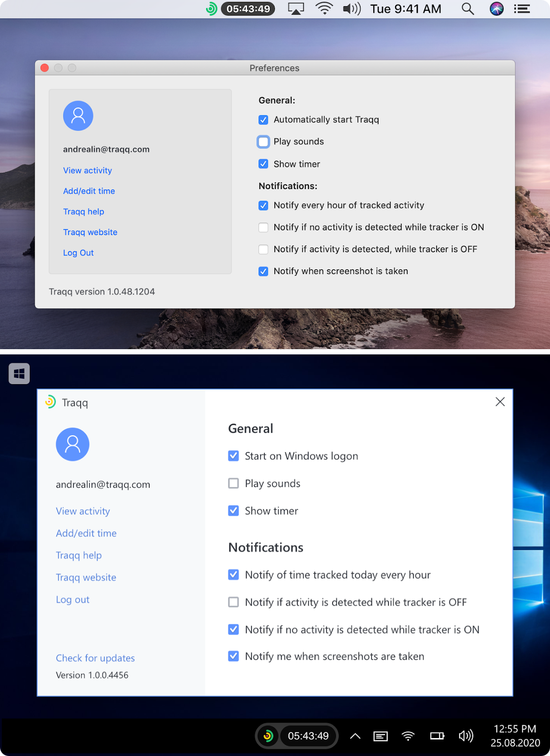This screenshot has width=550, height=756.
Task: Show hidden tray icons with the up chevron
Action: (355, 736)
